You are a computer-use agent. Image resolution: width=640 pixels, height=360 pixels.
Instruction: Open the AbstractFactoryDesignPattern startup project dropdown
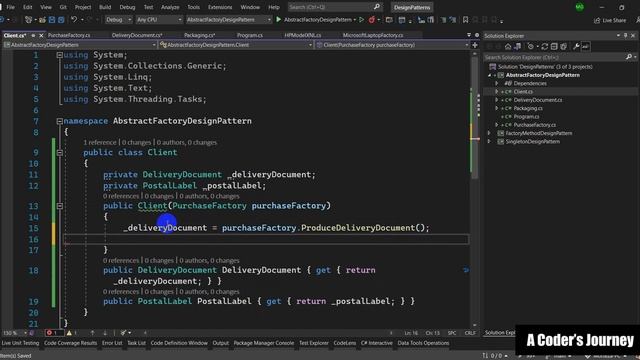229,20
